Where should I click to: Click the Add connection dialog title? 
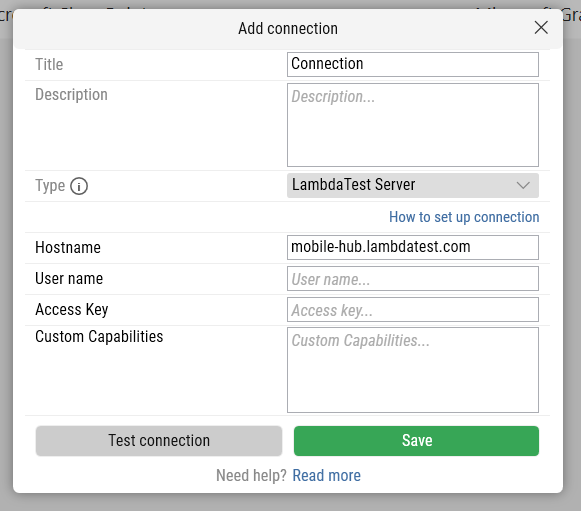(x=288, y=29)
